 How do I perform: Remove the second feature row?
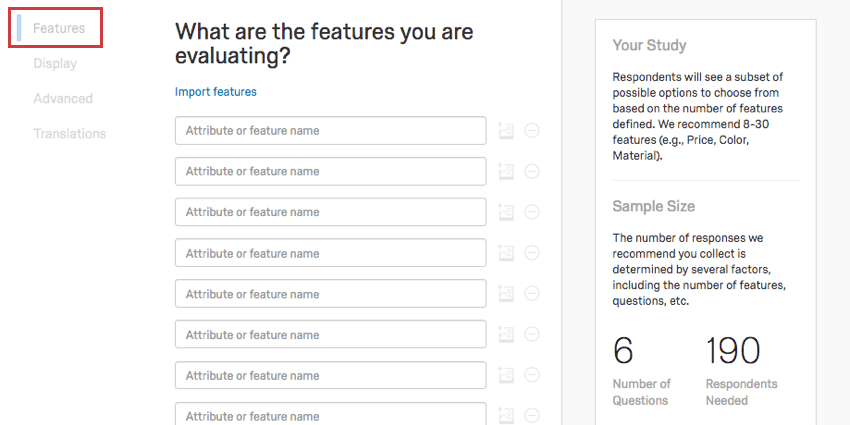(532, 172)
